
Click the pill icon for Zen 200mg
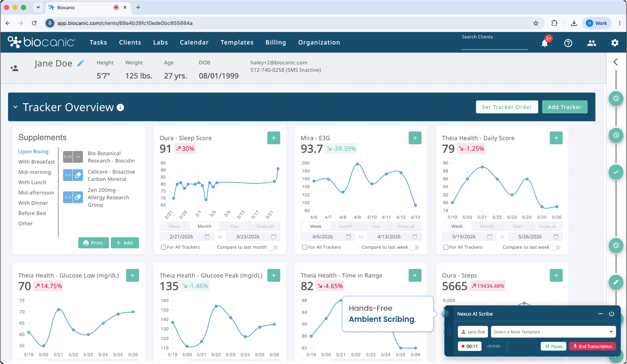(x=78, y=197)
